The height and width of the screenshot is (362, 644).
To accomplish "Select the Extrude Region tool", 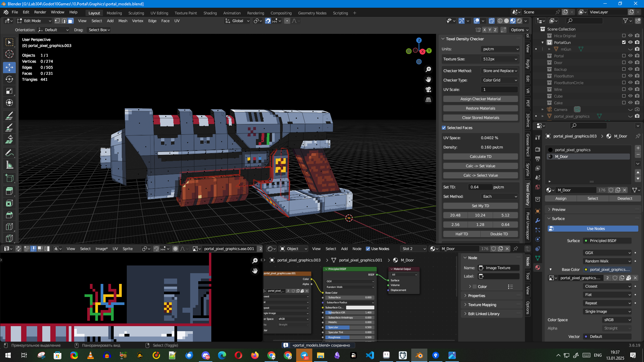I will (x=9, y=191).
